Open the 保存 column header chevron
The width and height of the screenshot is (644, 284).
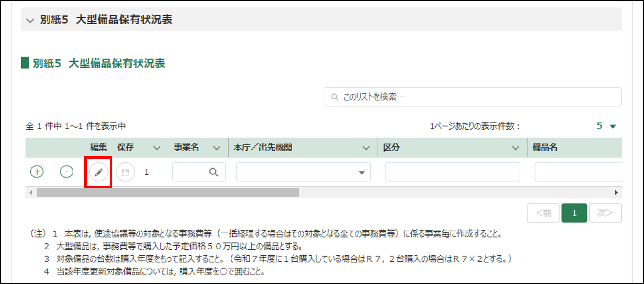tap(157, 148)
